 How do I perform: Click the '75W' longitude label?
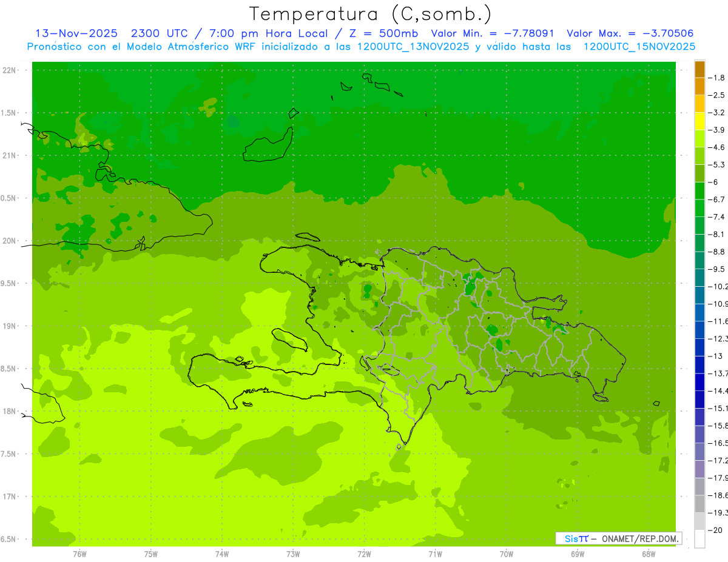(x=151, y=554)
